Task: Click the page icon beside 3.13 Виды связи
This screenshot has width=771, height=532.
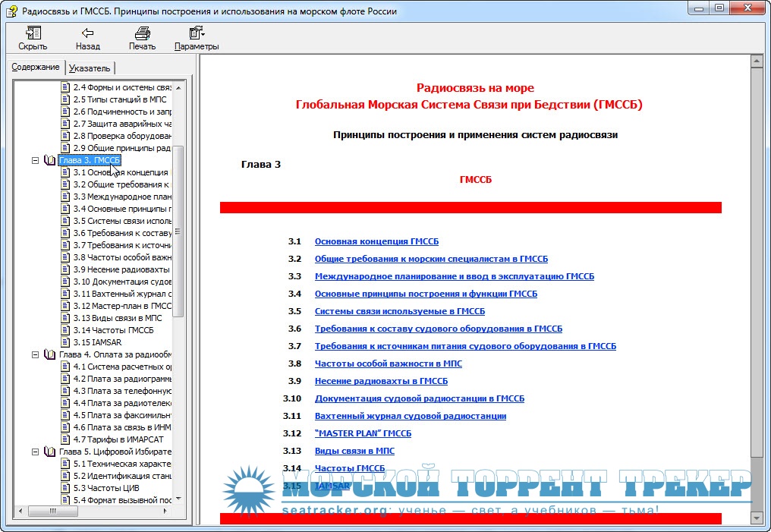Action: 65,318
